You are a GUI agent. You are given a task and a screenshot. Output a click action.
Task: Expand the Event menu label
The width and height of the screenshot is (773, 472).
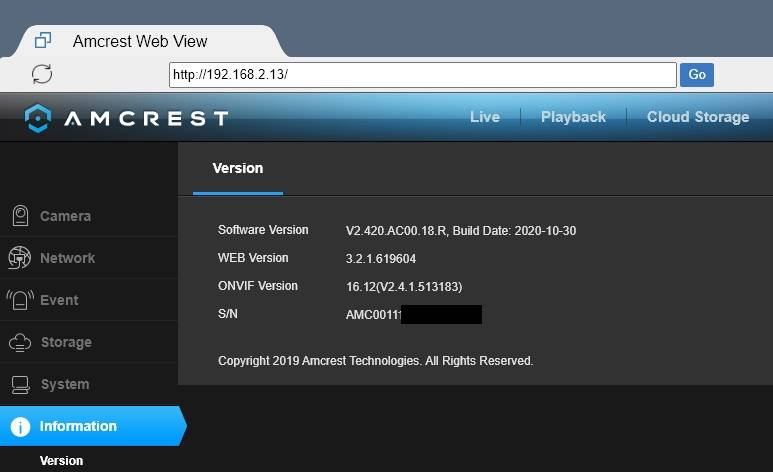click(59, 300)
